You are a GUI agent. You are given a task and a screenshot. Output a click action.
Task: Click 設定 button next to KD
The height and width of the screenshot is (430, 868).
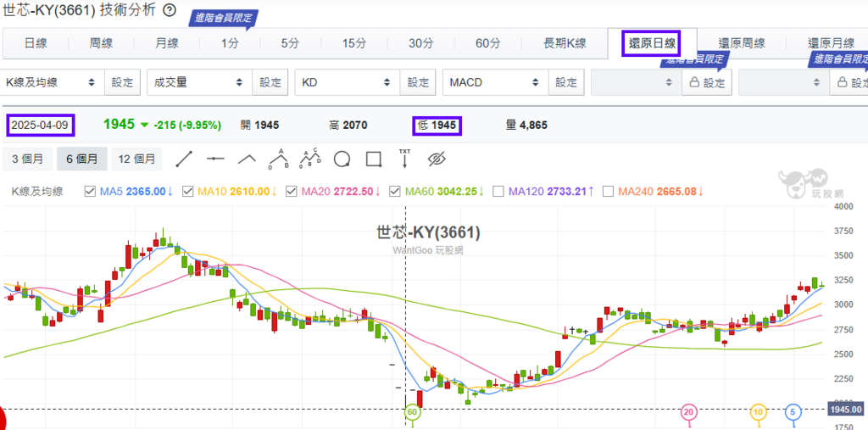tap(418, 82)
